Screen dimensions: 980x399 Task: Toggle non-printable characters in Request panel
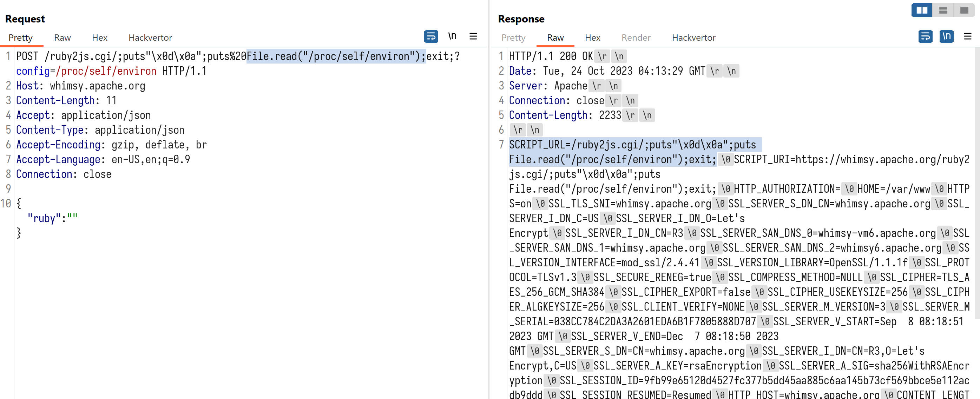[x=452, y=36]
